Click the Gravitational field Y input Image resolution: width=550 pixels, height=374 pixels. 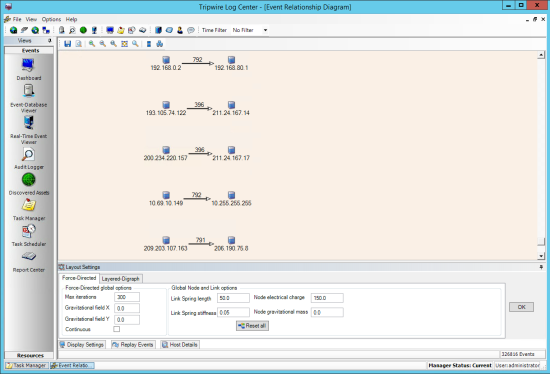(x=127, y=320)
